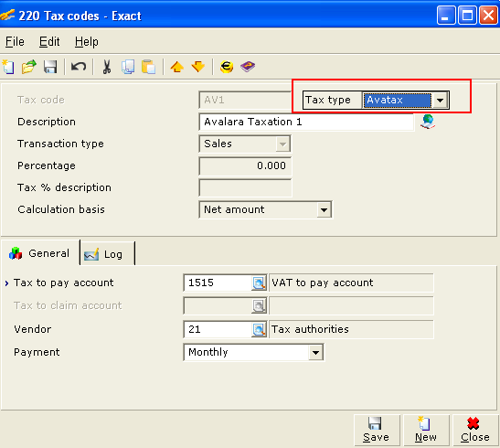Click the New button at bottom
Screen dimensions: 500x448
[x=426, y=430]
